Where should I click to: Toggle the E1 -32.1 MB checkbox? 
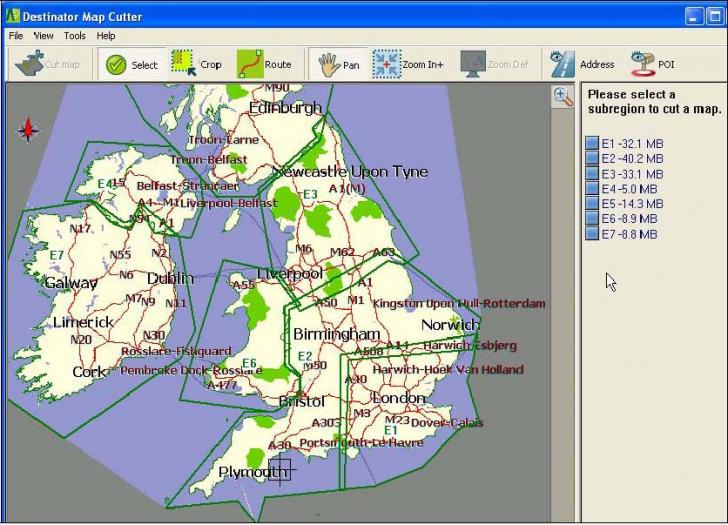[x=592, y=143]
